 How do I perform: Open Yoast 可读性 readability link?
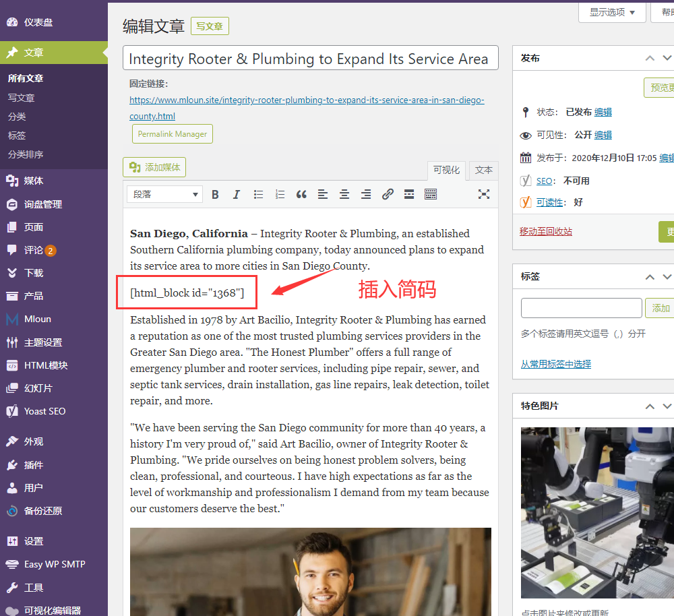pyautogui.click(x=549, y=202)
